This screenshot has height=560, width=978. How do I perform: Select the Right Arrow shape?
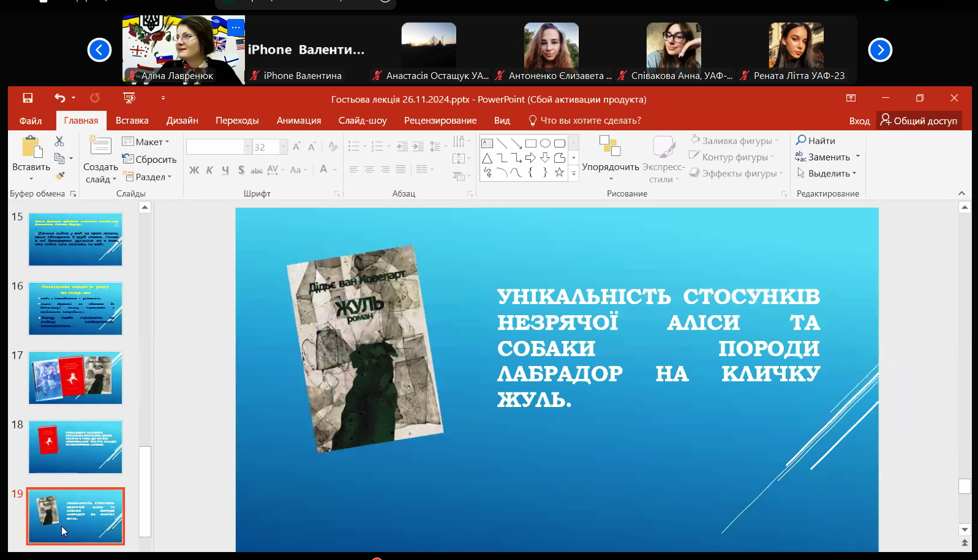pos(530,158)
